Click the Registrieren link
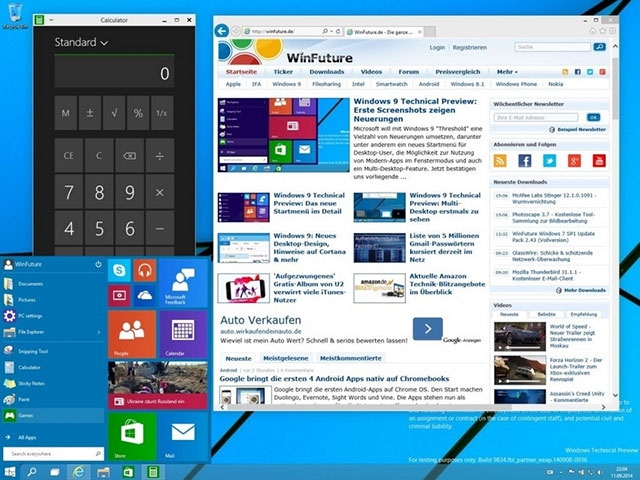640x480 pixels. click(469, 47)
